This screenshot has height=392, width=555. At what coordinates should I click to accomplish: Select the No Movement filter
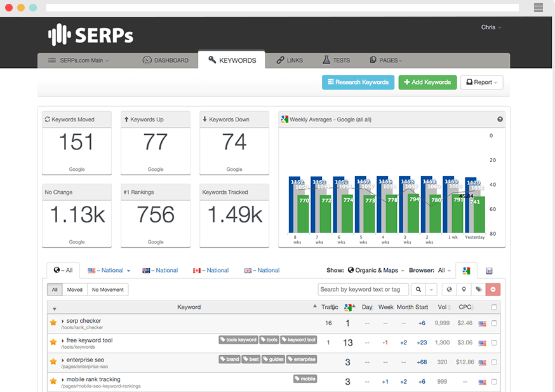107,289
